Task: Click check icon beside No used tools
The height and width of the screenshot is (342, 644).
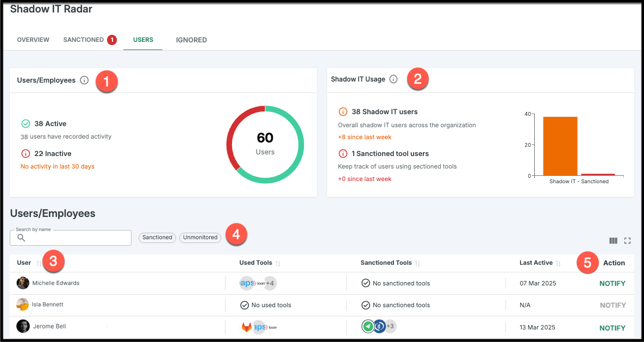Action: tap(245, 306)
